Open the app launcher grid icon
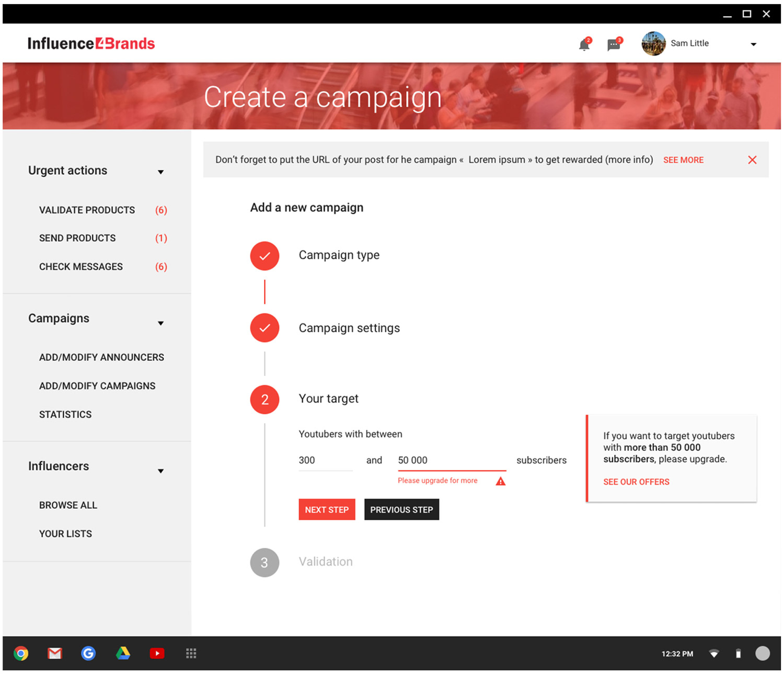This screenshot has width=784, height=674. pyautogui.click(x=191, y=654)
